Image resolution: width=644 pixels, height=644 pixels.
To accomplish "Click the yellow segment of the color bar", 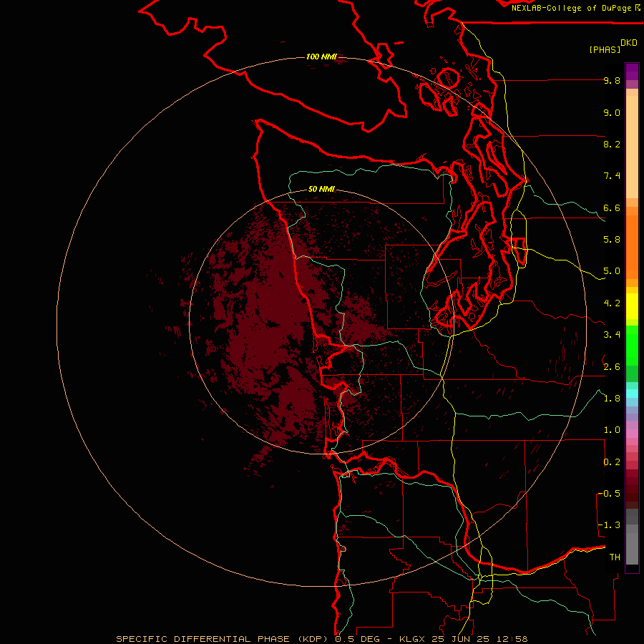I will [632, 306].
